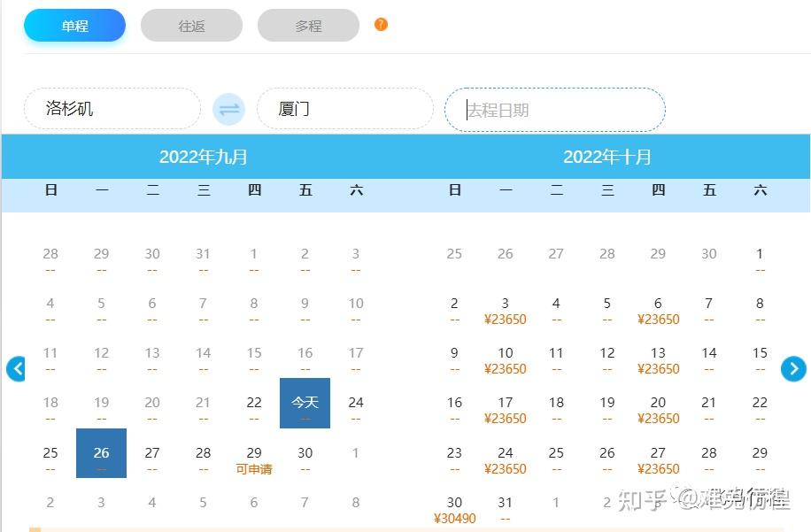This screenshot has height=532, width=811.
Task: Choose October 13 priced ¥23650
Action: click(658, 360)
